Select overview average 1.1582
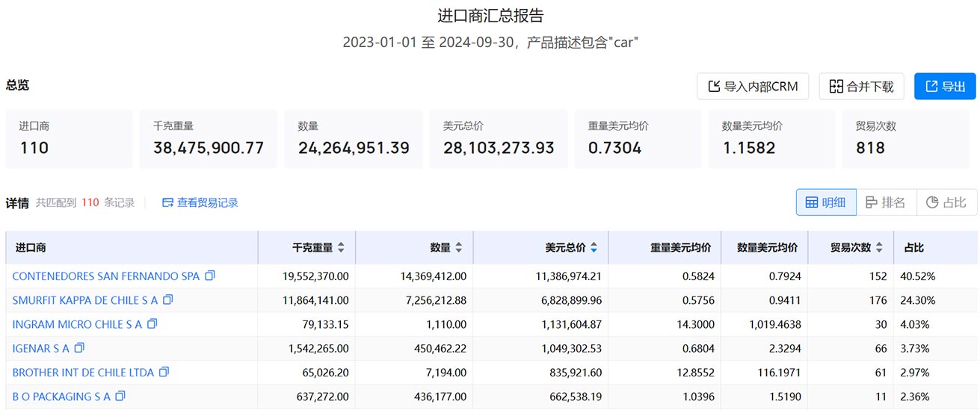 (748, 148)
